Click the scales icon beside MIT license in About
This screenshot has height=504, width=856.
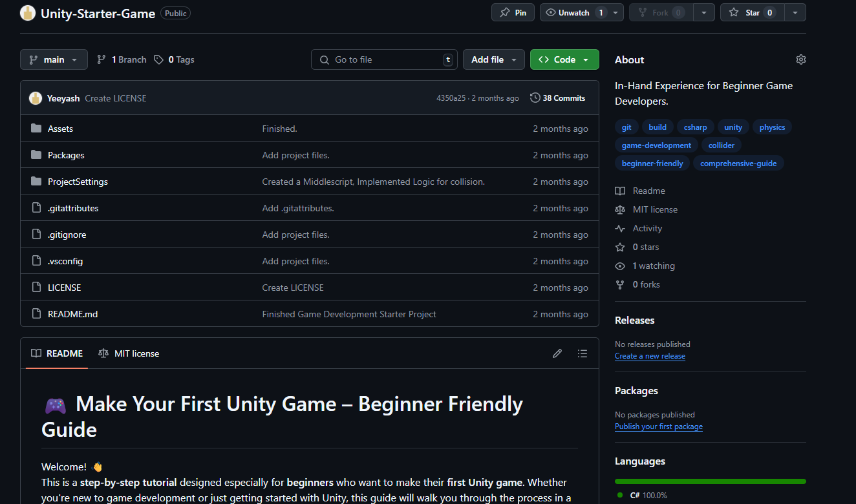pos(620,209)
